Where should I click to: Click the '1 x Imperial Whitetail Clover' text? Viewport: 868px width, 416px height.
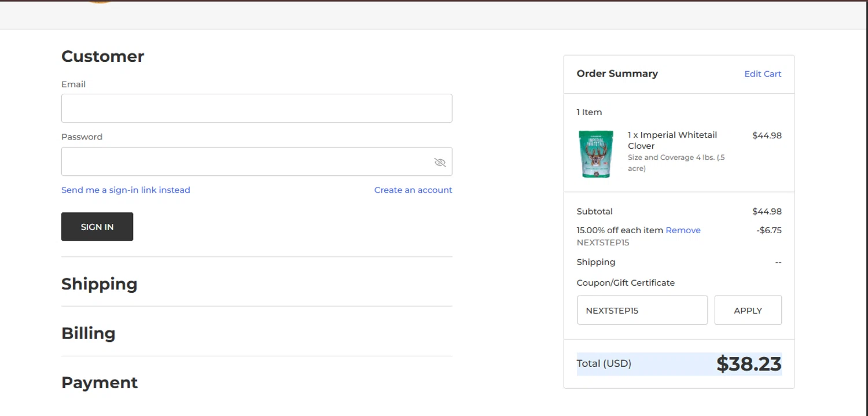[672, 140]
